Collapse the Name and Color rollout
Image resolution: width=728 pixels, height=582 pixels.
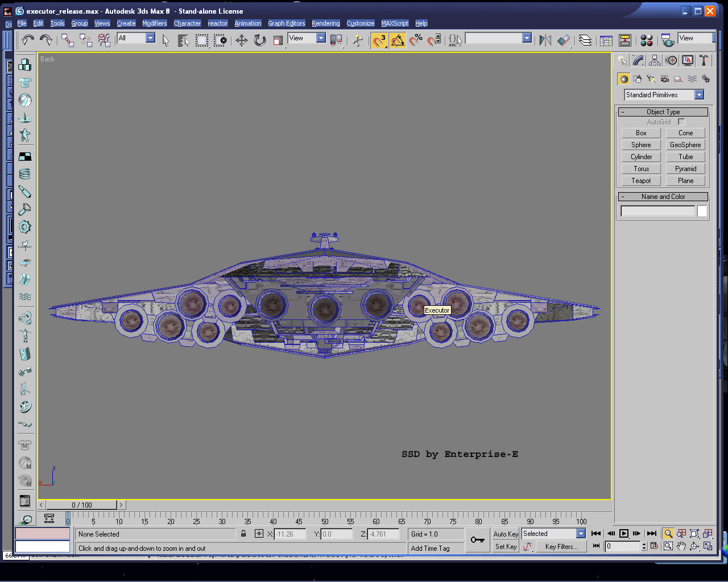[x=663, y=197]
